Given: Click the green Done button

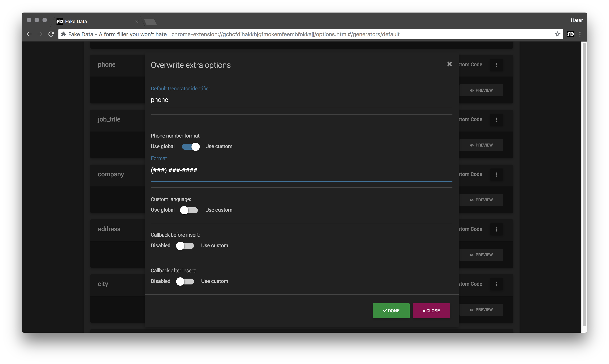Looking at the screenshot, I should tap(391, 311).
